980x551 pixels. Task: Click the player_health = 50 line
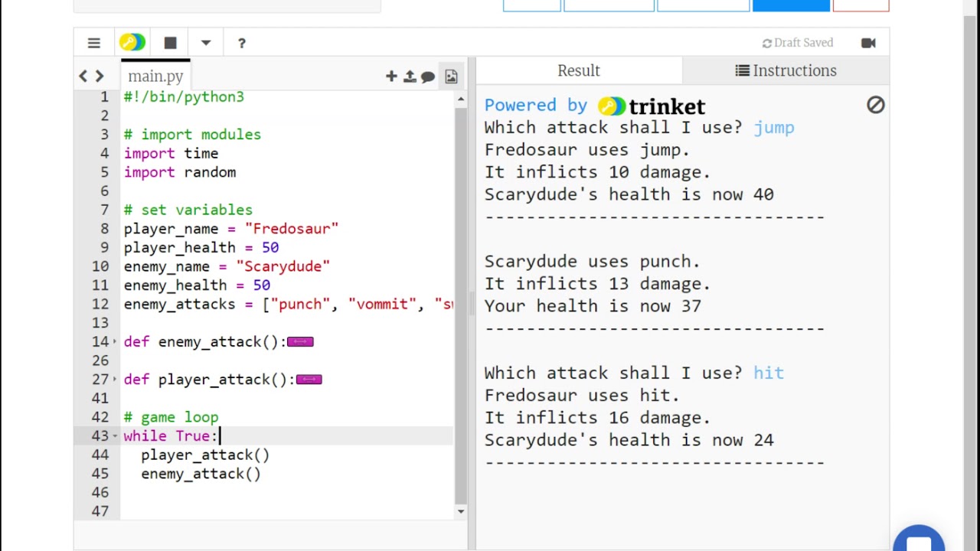click(x=201, y=248)
